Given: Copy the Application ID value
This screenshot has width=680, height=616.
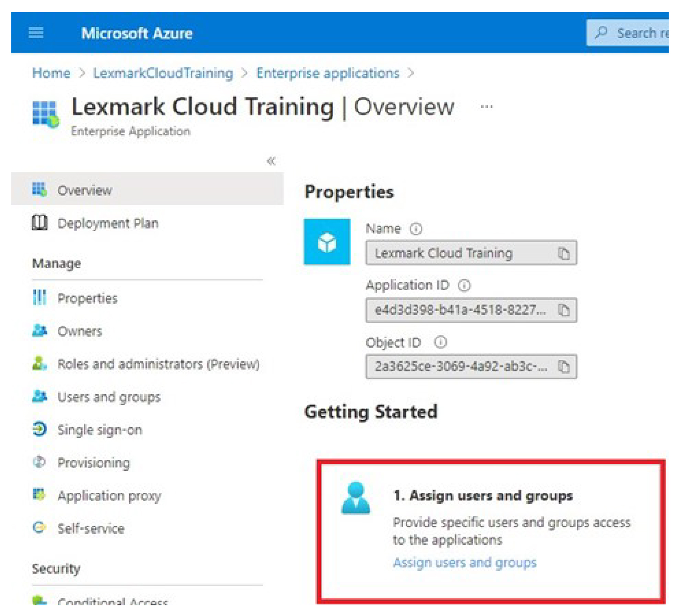Looking at the screenshot, I should (x=565, y=311).
